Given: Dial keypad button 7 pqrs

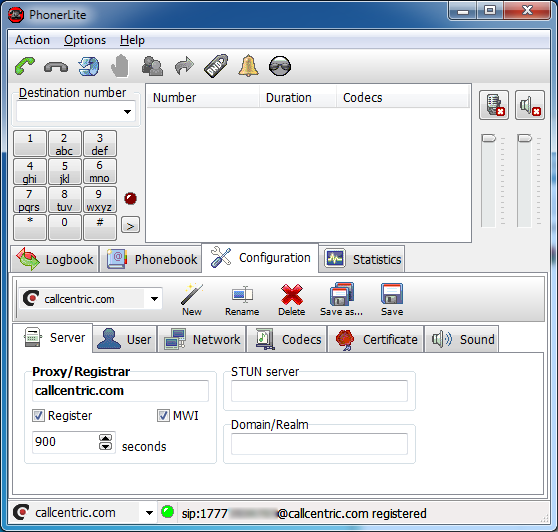Looking at the screenshot, I should coord(30,200).
